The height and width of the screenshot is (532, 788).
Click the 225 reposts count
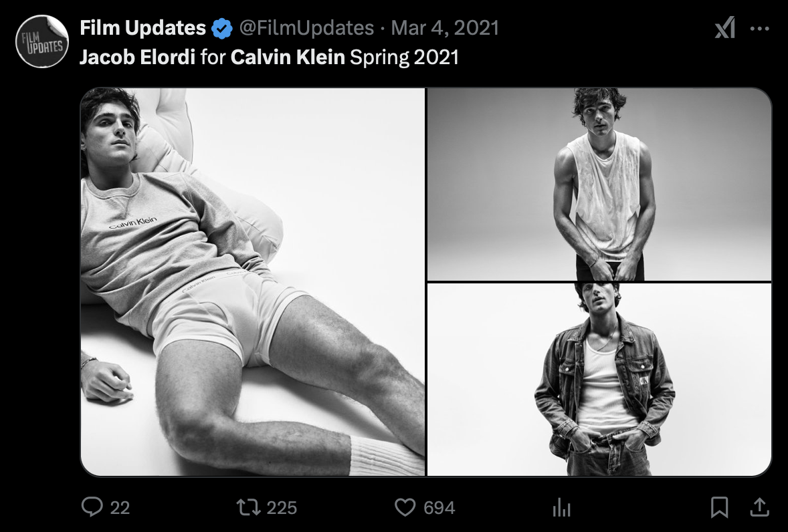(x=282, y=508)
